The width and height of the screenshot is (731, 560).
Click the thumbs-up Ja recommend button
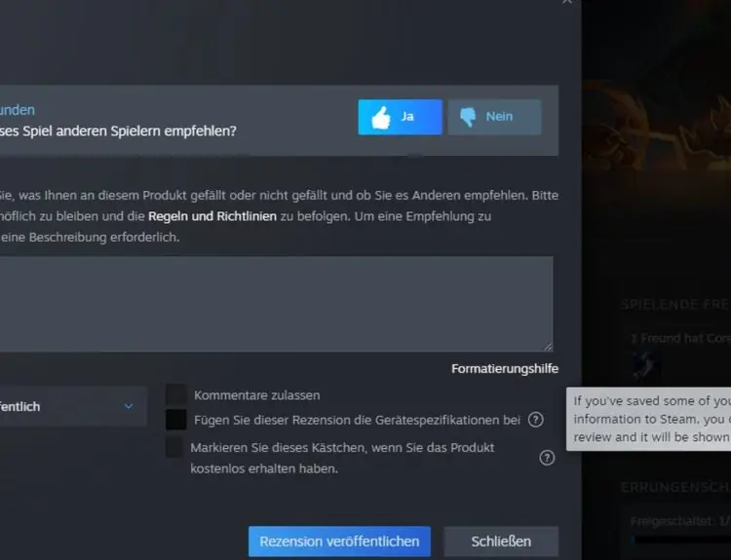(x=400, y=117)
